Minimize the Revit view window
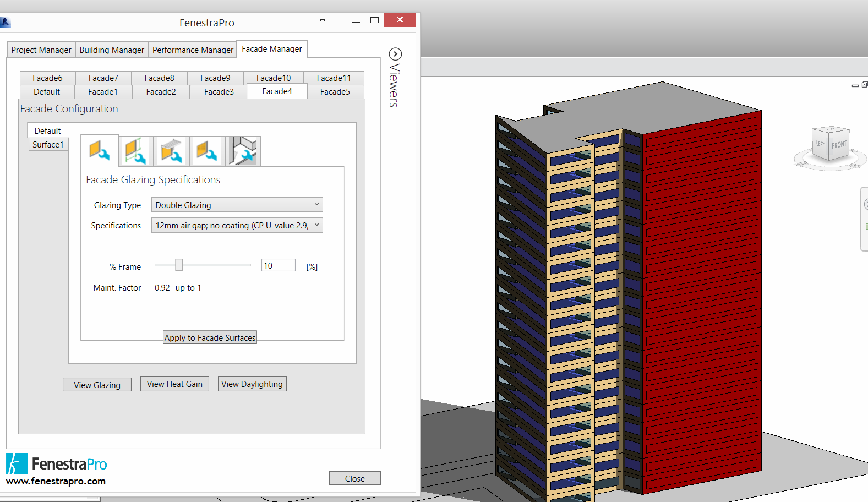 [855, 85]
